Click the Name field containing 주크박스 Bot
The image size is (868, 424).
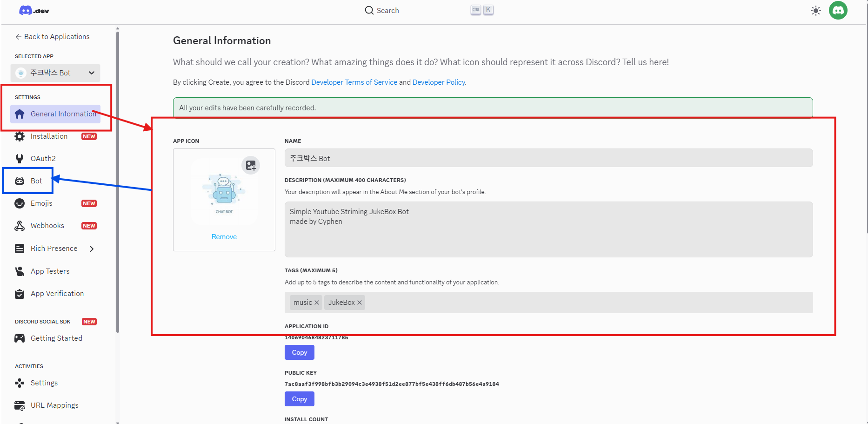tap(549, 158)
